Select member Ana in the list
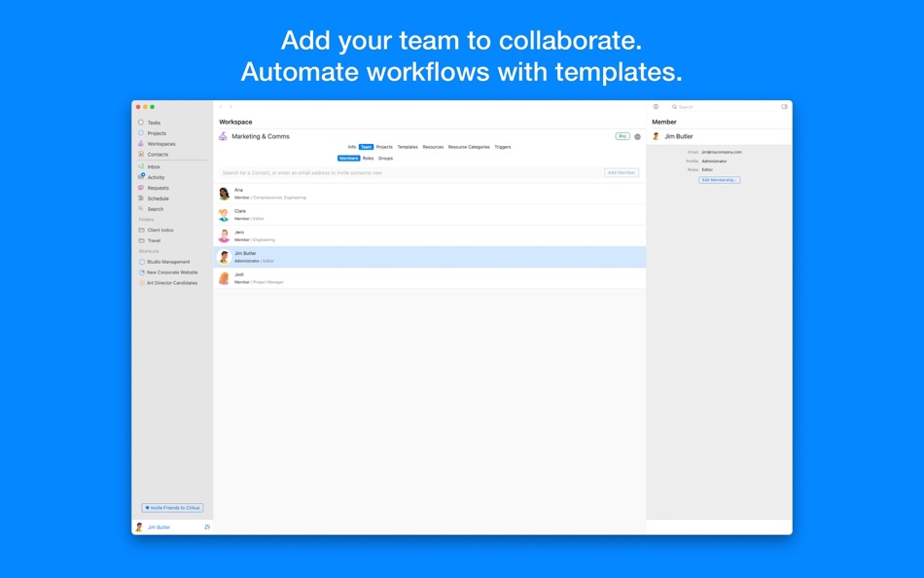Screen dimensions: 924x578 pyautogui.click(x=430, y=194)
